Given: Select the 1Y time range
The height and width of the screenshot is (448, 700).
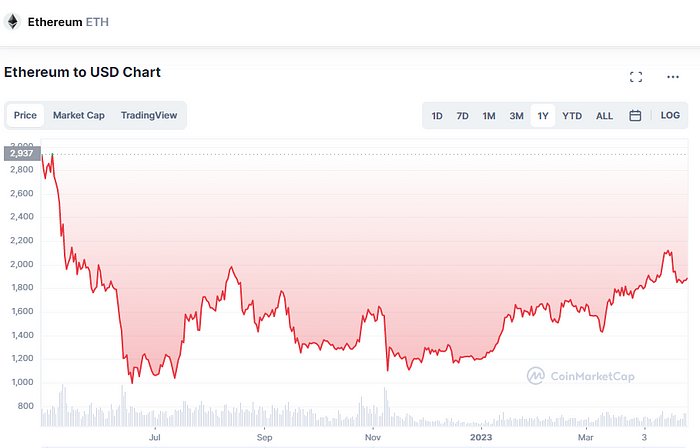Looking at the screenshot, I should (543, 116).
